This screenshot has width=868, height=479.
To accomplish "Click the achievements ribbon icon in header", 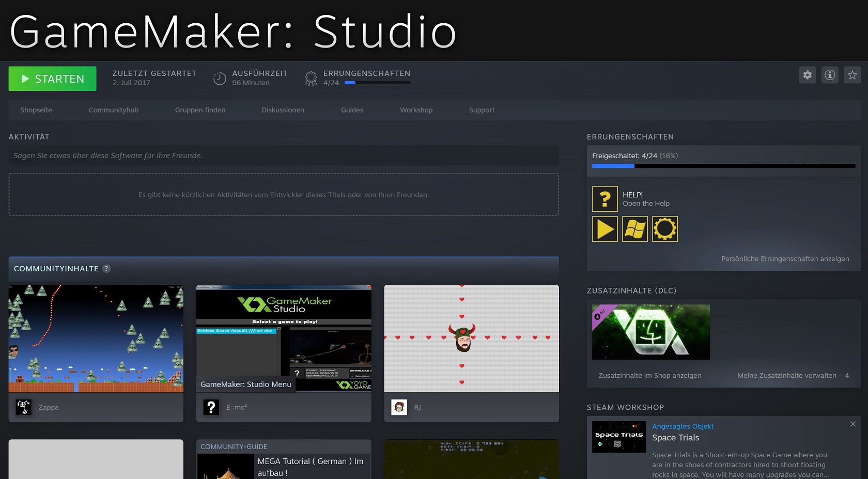I will point(311,79).
